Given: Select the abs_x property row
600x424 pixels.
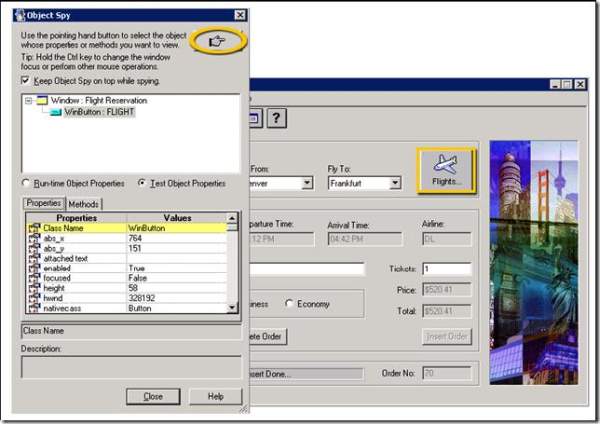Looking at the screenshot, I should tap(127, 238).
